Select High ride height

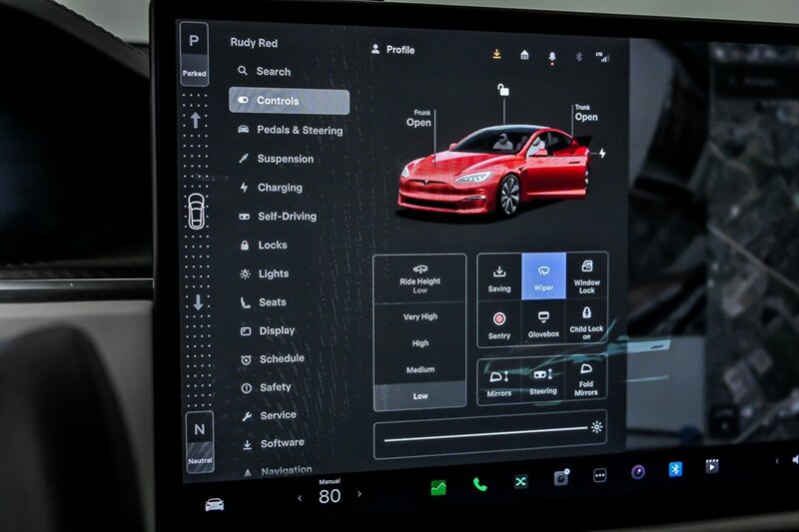click(x=419, y=343)
